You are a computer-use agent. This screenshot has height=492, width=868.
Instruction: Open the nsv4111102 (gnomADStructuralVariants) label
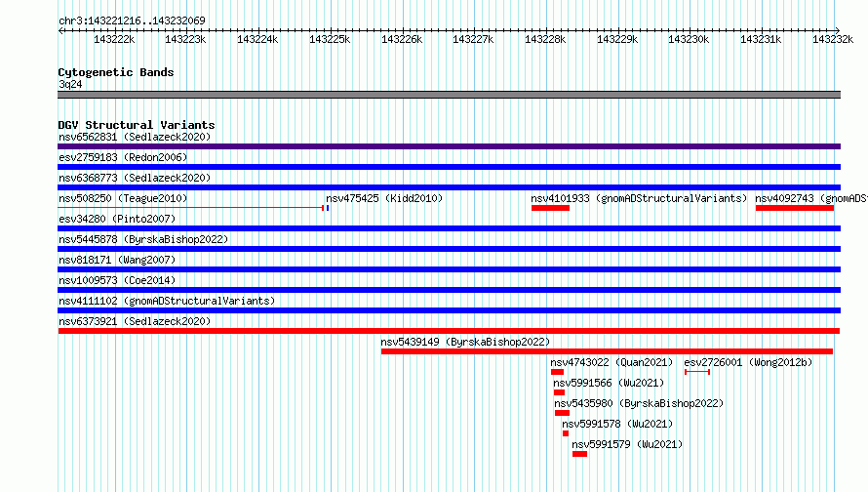coord(167,301)
